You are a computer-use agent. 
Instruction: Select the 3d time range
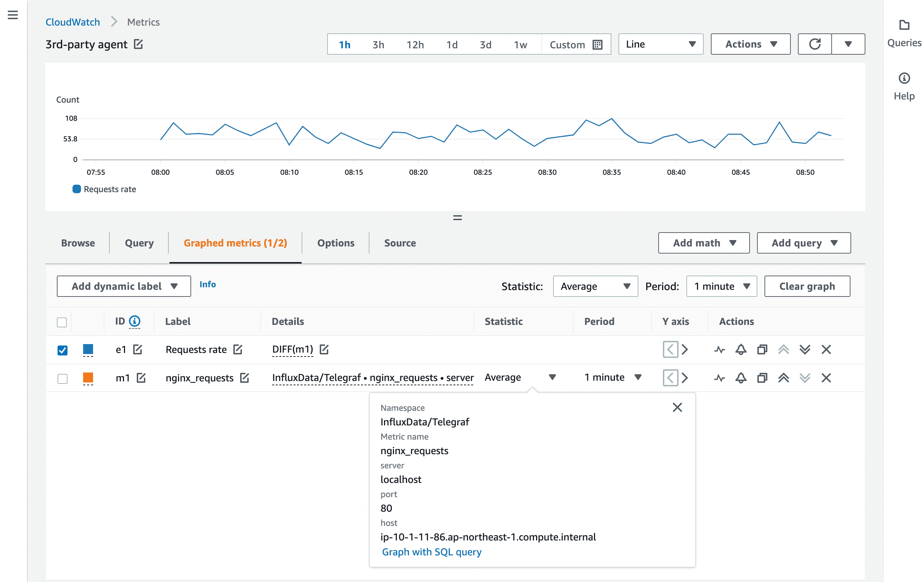point(485,44)
